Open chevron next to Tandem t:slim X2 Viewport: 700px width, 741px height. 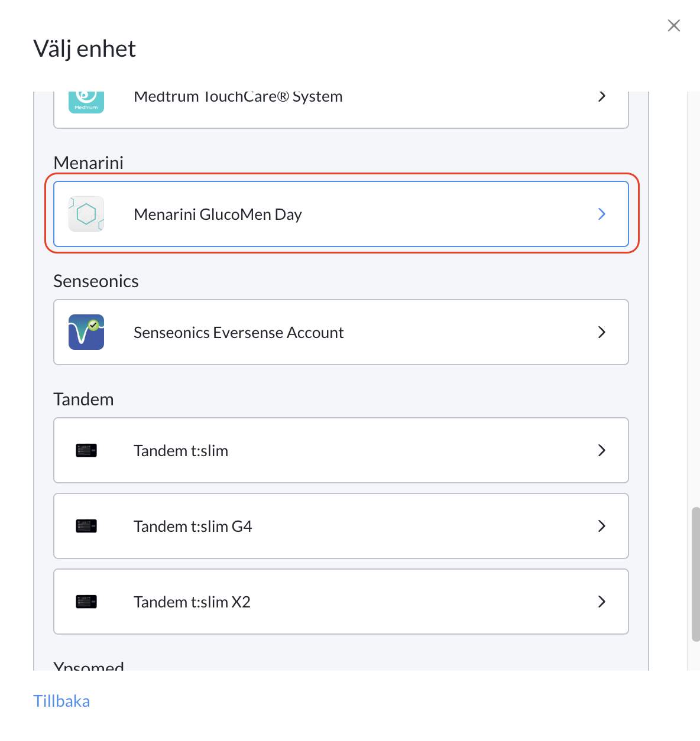coord(602,602)
